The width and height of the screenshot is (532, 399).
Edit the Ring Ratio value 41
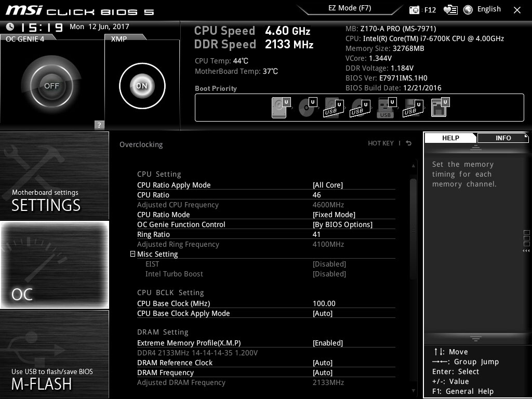point(316,234)
